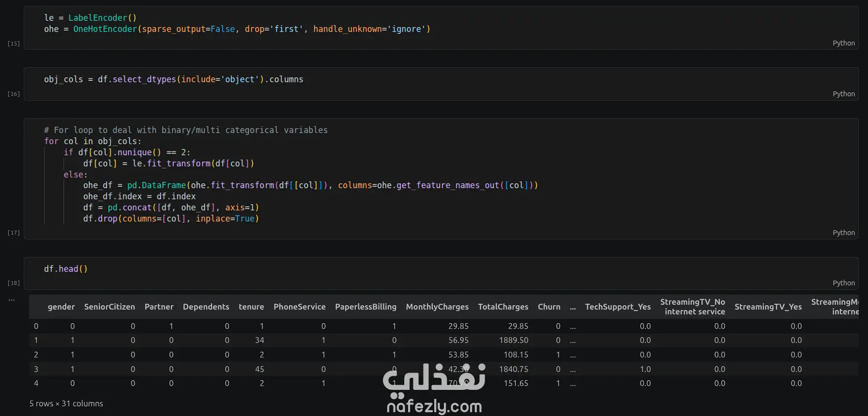Click the PaperlessBilling column header
868x416 pixels.
[365, 307]
